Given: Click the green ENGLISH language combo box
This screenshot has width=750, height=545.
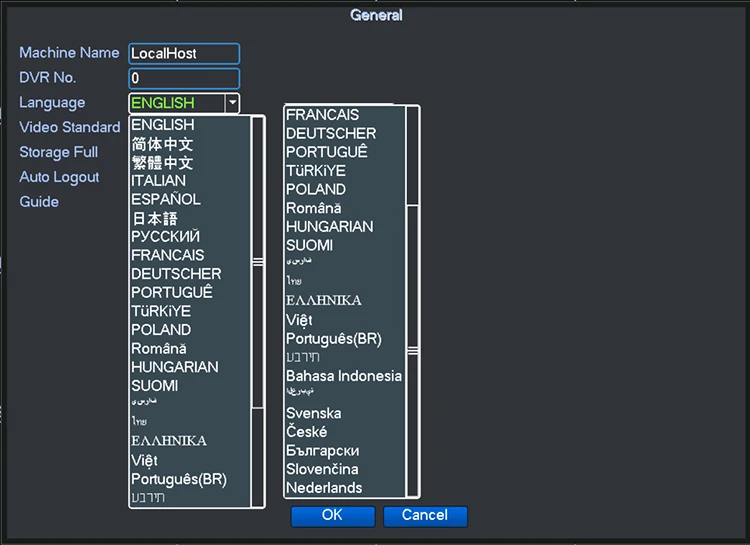Looking at the screenshot, I should 184,103.
